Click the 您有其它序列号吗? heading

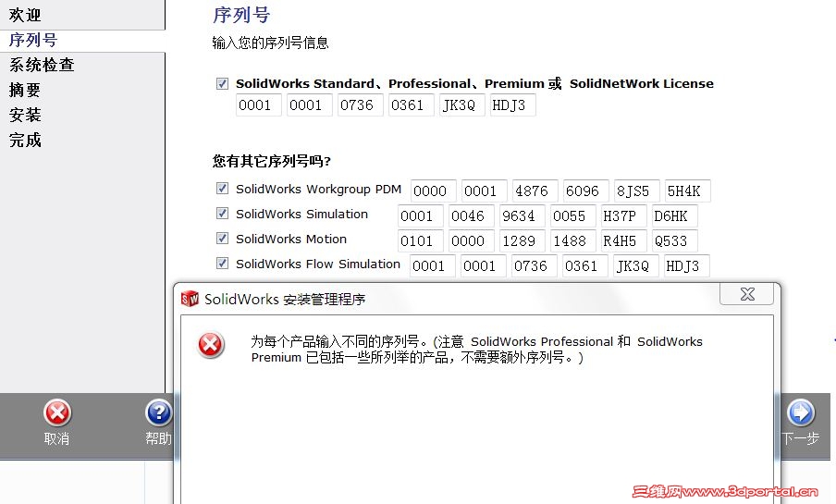coord(271,161)
